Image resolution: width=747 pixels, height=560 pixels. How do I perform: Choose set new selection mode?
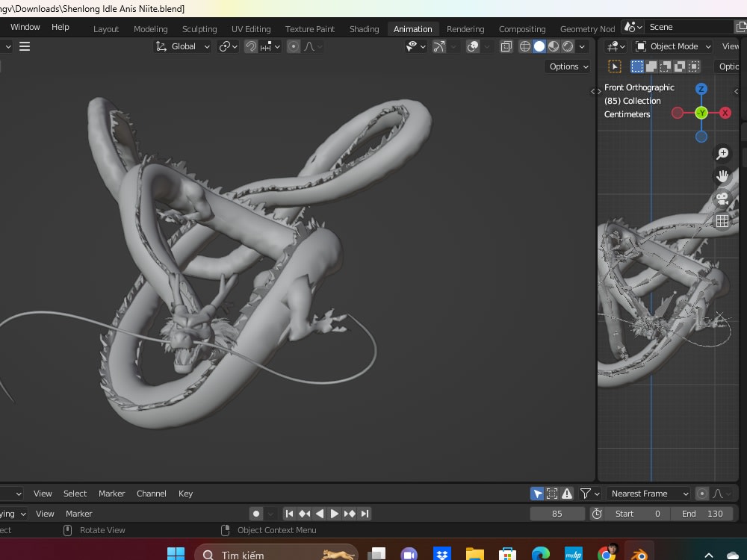pyautogui.click(x=637, y=66)
